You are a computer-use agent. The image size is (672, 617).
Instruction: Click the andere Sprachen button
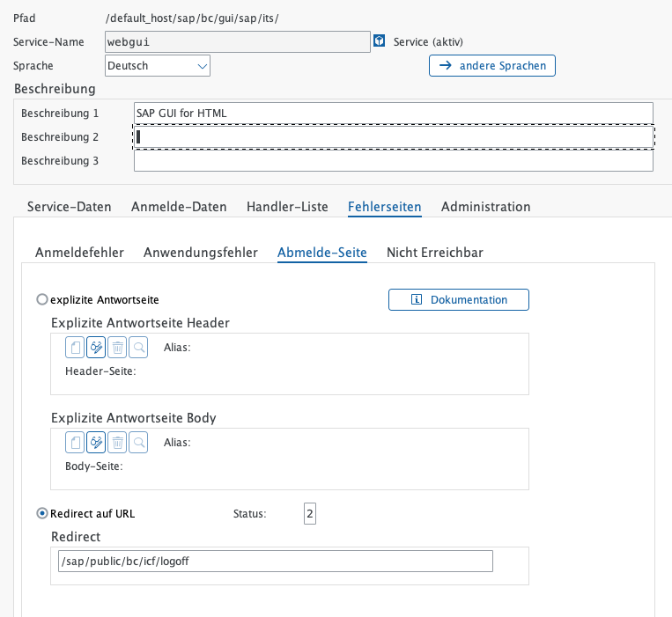point(492,65)
